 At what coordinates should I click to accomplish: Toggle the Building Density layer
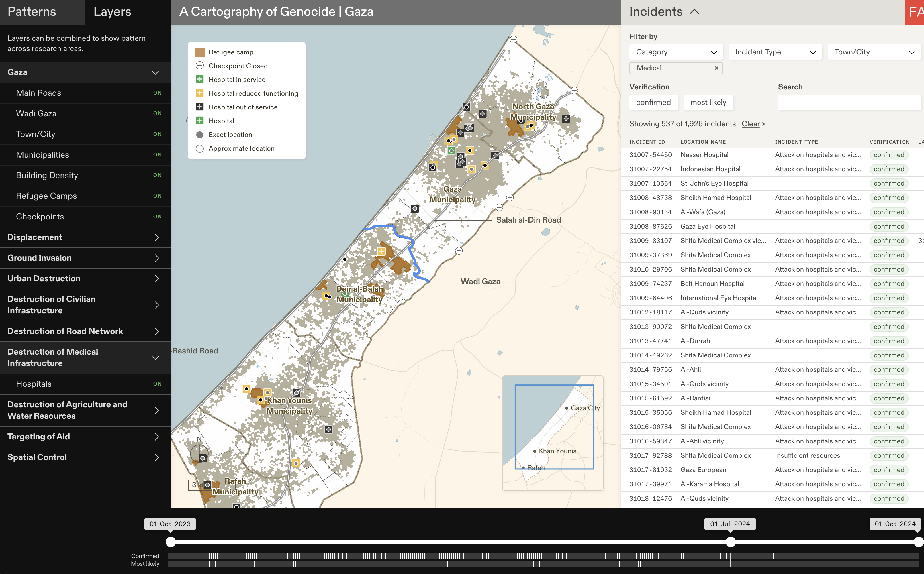(x=157, y=175)
